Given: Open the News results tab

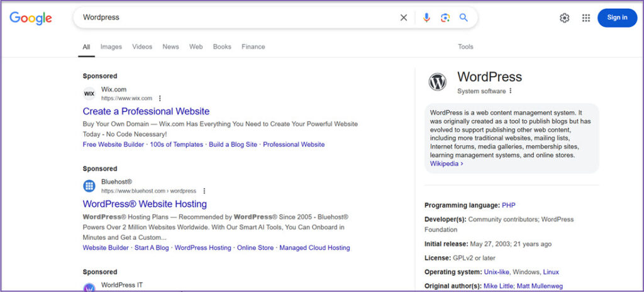Looking at the screenshot, I should [x=170, y=47].
